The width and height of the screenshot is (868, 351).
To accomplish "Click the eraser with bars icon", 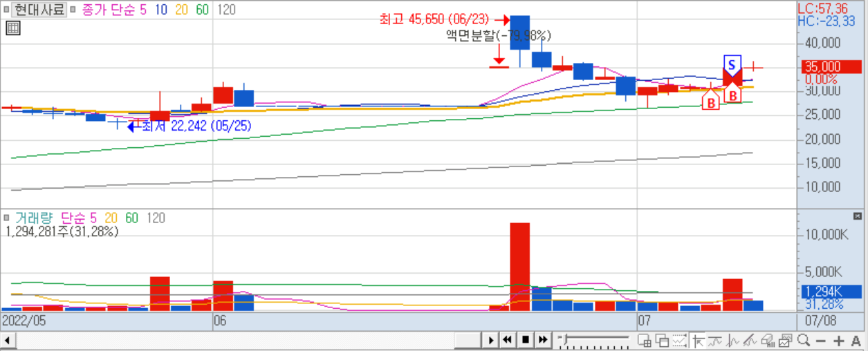I will (x=768, y=340).
